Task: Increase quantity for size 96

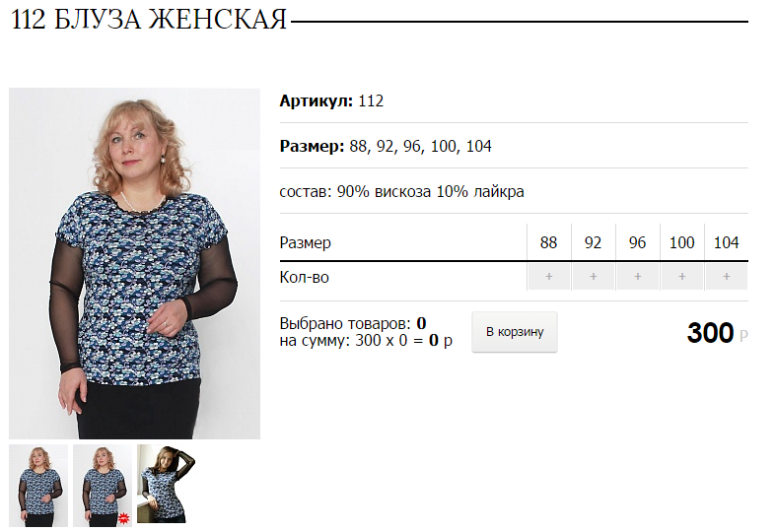Action: pos(637,277)
